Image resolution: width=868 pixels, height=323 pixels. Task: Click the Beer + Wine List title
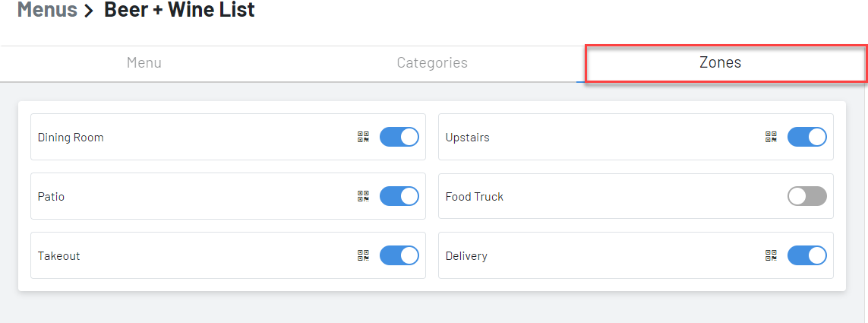coord(179,9)
